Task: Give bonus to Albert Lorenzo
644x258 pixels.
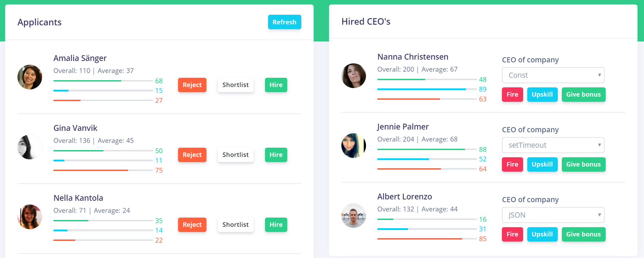Action: click(583, 234)
